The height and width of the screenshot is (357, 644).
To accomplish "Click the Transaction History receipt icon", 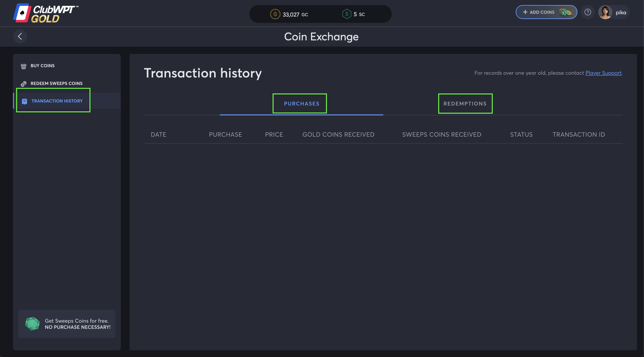I will click(x=24, y=101).
